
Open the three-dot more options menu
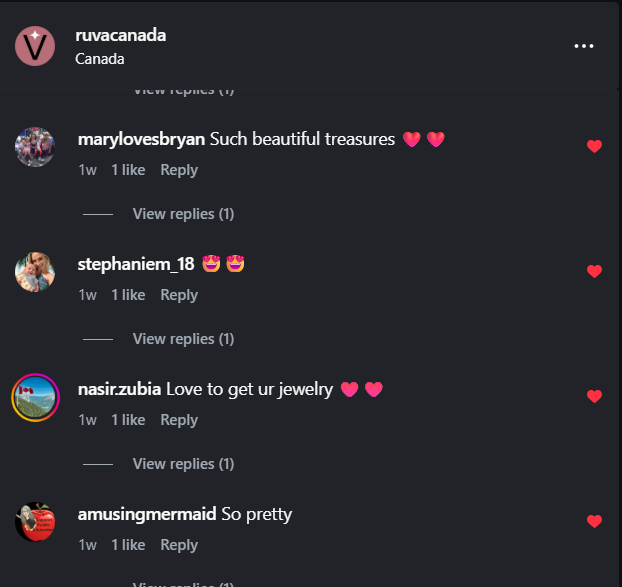coord(584,46)
